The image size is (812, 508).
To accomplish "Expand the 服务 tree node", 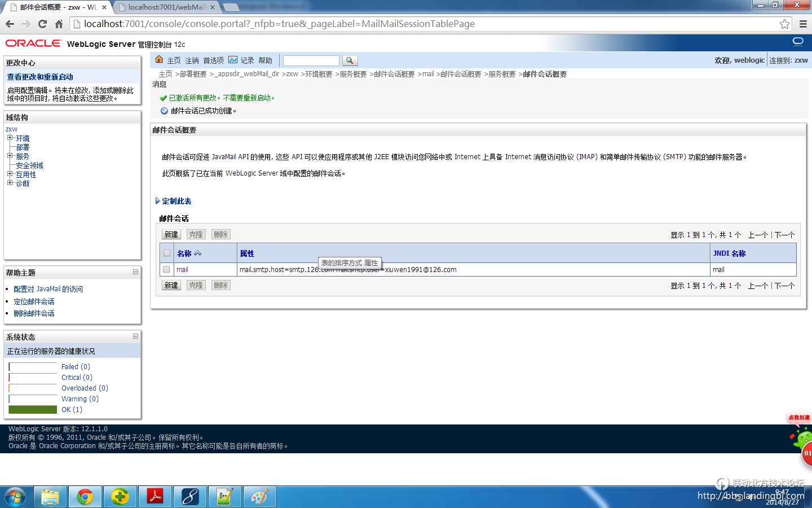I will point(10,156).
